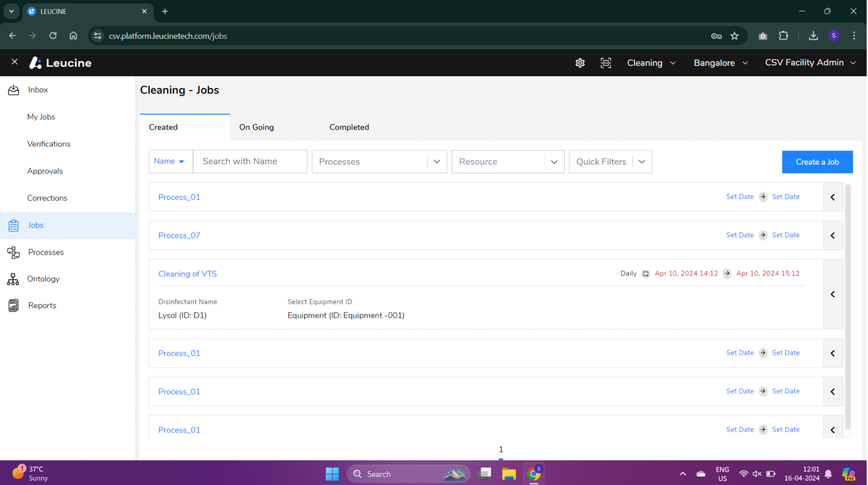The width and height of the screenshot is (868, 485).
Task: Open the Processes filter dropdown
Action: [x=379, y=162]
